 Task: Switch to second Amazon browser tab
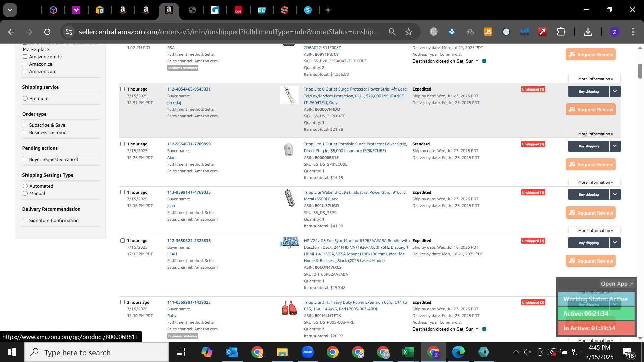146,10
